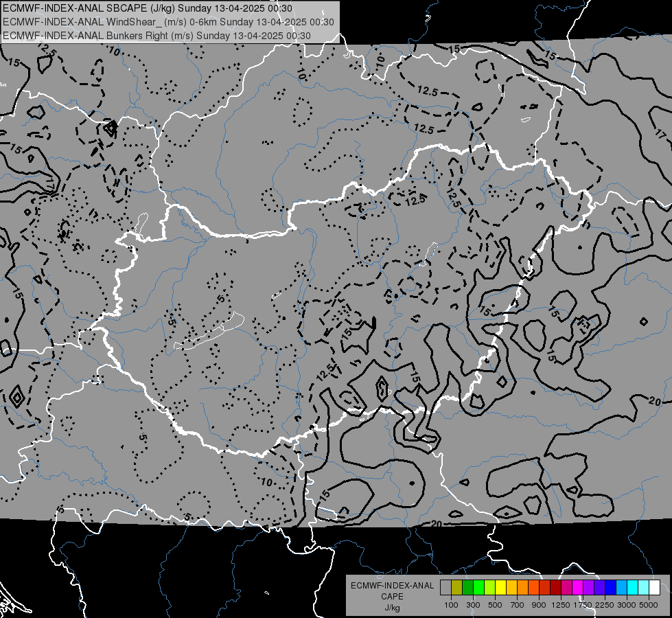Select the dark red legend swatch
672x618 pixels.
coord(555,587)
